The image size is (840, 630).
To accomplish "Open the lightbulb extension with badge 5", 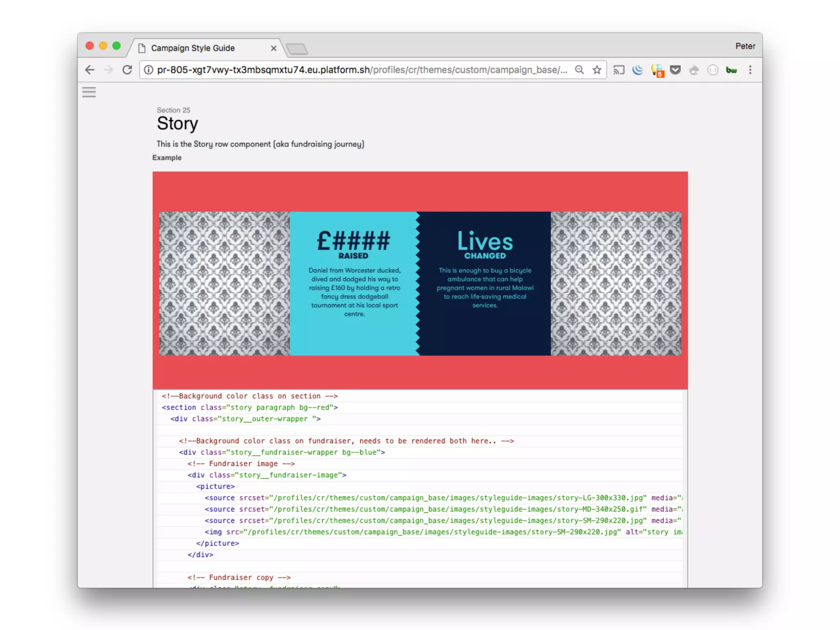I will pos(657,71).
